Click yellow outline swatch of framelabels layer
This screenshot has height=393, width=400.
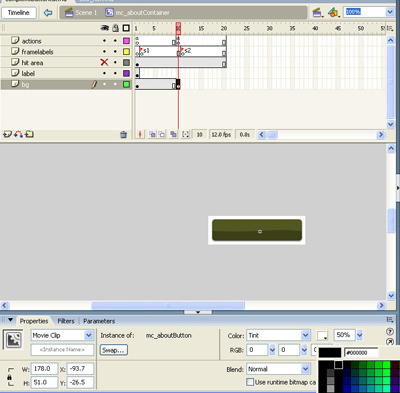[x=126, y=51]
